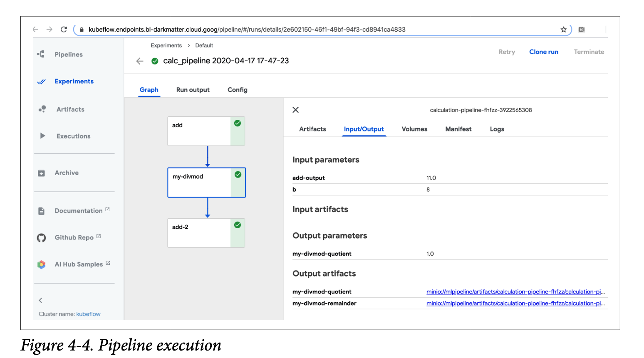
Task: Select the add-2 node in graph
Action: [200, 233]
